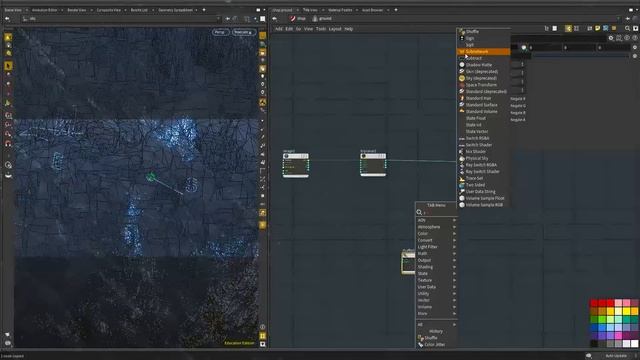Click the parameter pane gear icon
Screen dimensions: 640x360
(x=611, y=38)
